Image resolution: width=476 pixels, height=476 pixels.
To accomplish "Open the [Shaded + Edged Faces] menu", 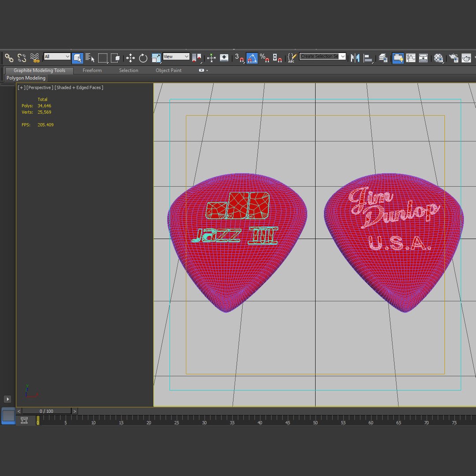I will click(x=79, y=87).
